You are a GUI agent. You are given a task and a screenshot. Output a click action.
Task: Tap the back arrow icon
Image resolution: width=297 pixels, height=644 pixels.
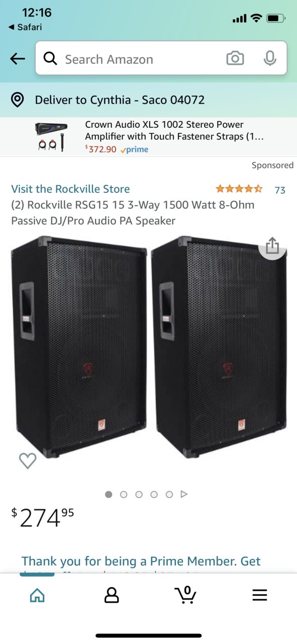[18, 59]
